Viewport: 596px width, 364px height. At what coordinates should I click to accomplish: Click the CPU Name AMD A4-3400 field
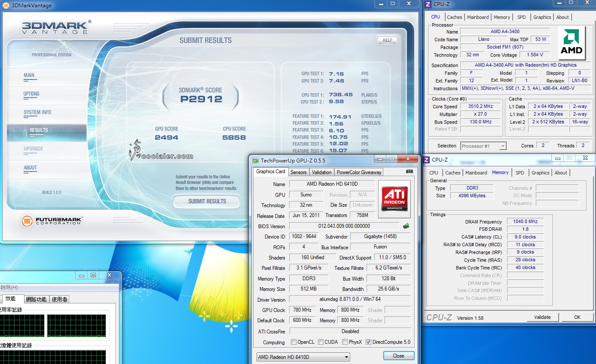[x=505, y=31]
